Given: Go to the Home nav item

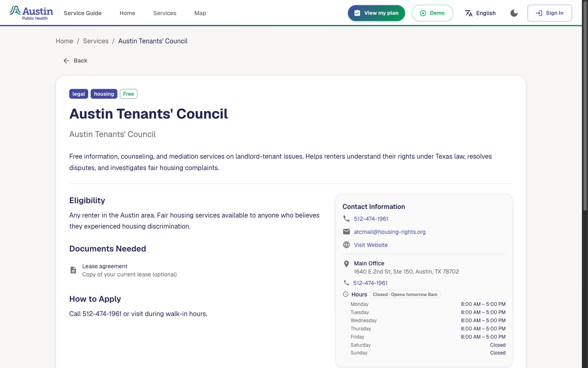Looking at the screenshot, I should pyautogui.click(x=127, y=13).
